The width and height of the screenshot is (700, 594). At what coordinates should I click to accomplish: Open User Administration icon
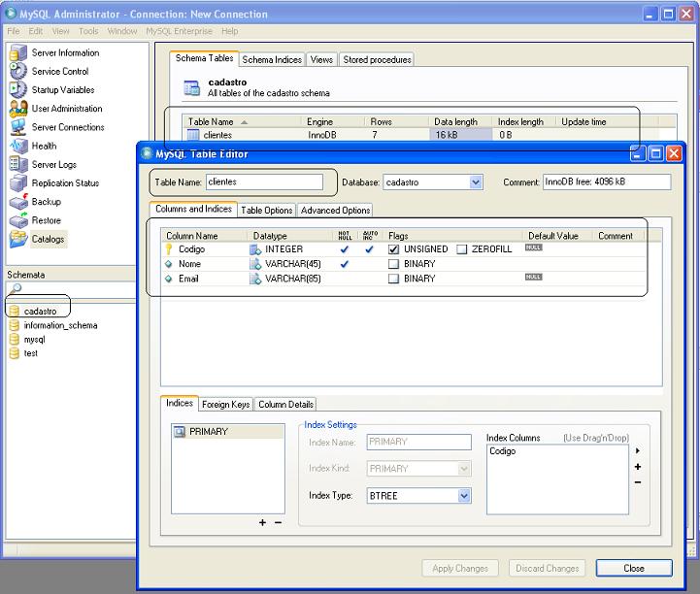click(x=18, y=109)
